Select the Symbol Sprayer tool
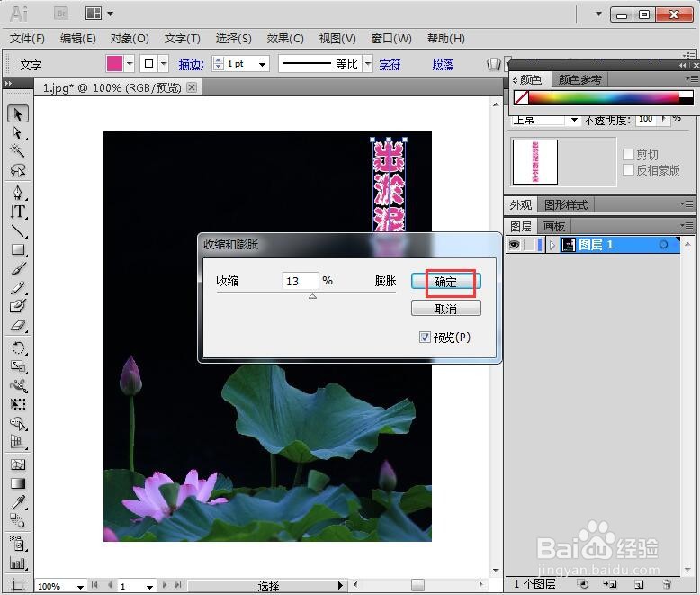700x595 pixels. [x=18, y=544]
